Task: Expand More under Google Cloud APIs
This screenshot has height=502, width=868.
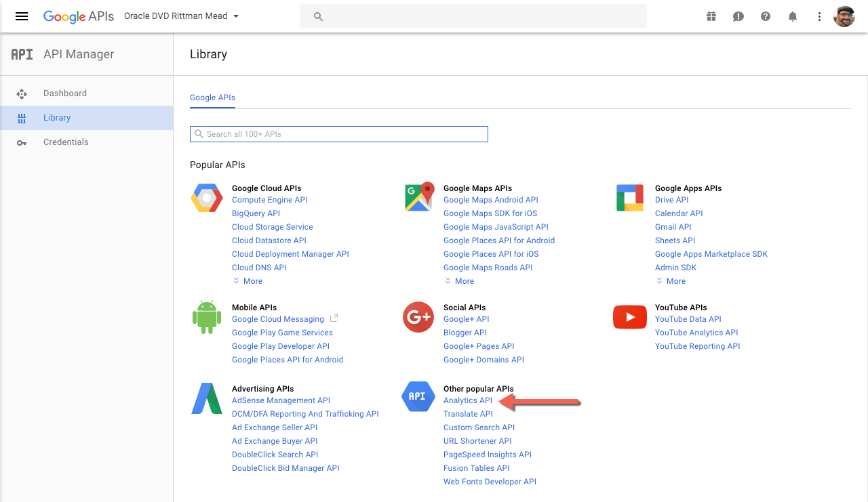Action: click(x=248, y=281)
